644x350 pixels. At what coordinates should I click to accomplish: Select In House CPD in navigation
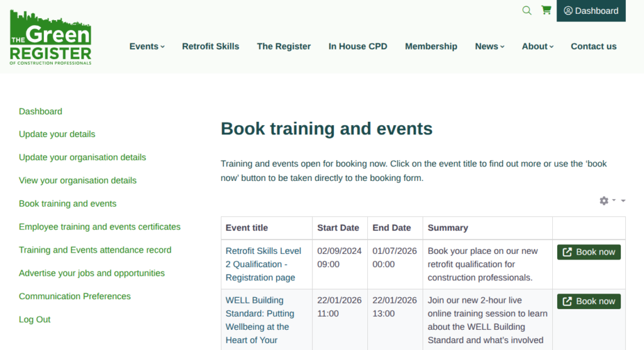coord(358,46)
